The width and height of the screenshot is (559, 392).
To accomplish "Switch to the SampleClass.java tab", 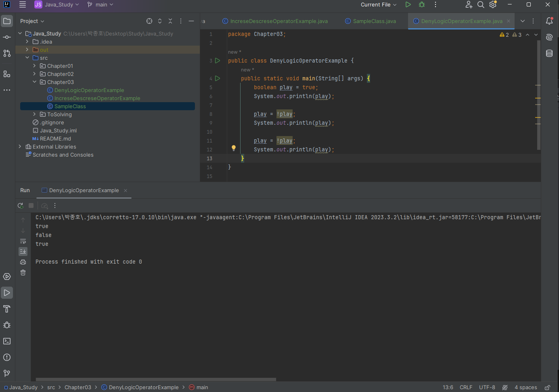I will (374, 21).
